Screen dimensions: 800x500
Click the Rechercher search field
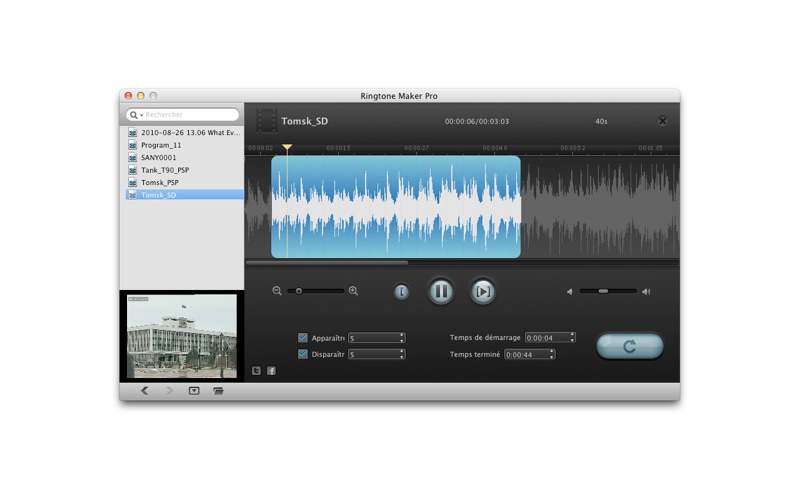coord(183,115)
